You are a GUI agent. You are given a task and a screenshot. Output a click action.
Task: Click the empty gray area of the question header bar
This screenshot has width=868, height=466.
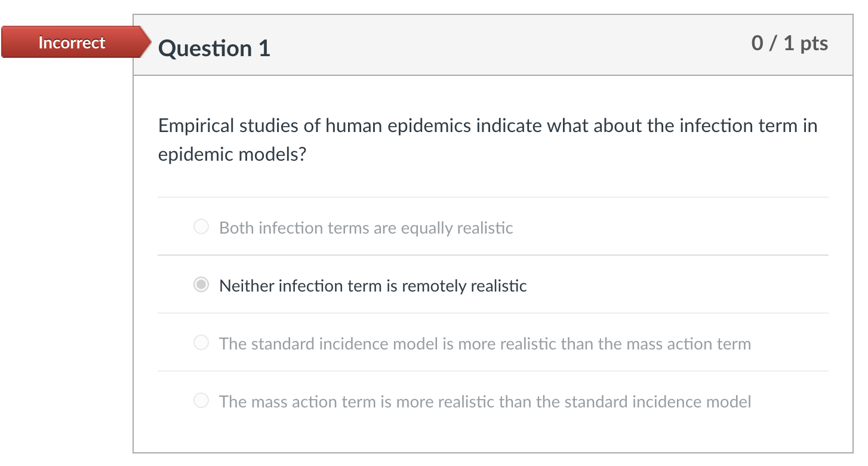tap(507, 45)
